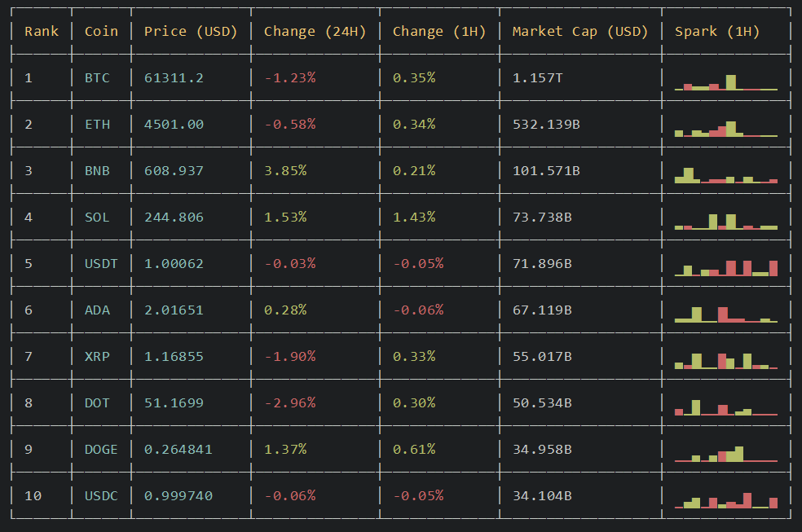
Task: Select the DOT coin cell
Action: [97, 403]
